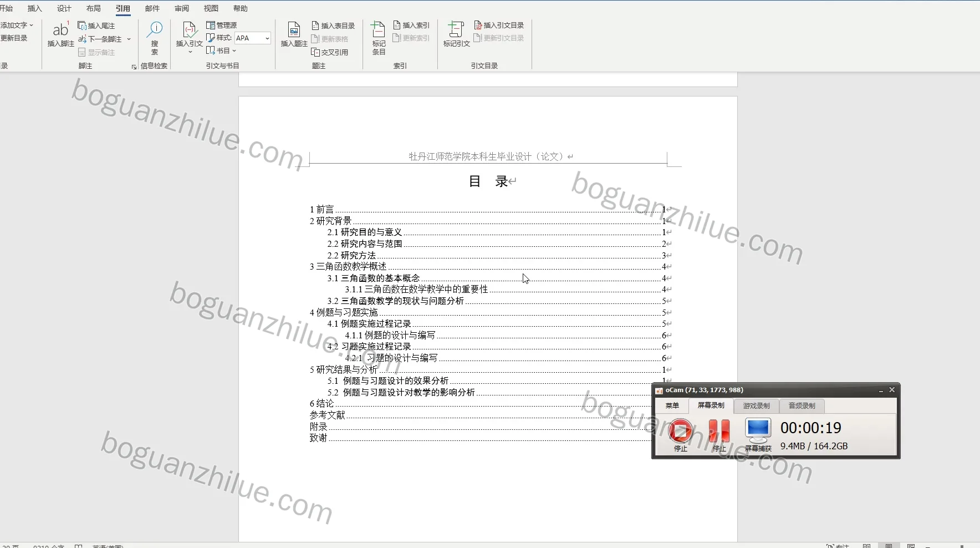980x548 pixels.
Task: Open the 帮助 ribbon tab
Action: [x=240, y=8]
